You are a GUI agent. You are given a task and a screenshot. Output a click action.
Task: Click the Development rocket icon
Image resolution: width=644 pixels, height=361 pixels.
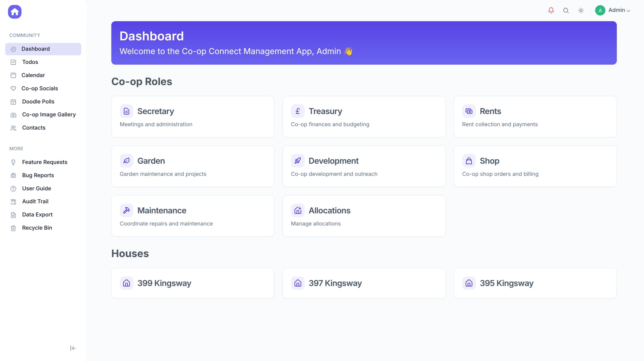coord(298,160)
